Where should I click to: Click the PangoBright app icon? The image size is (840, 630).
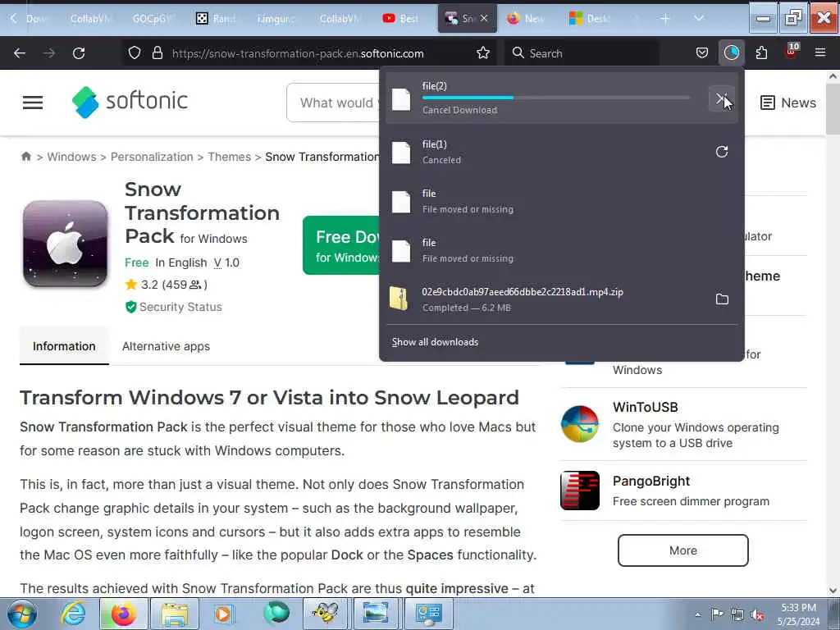coord(580,491)
